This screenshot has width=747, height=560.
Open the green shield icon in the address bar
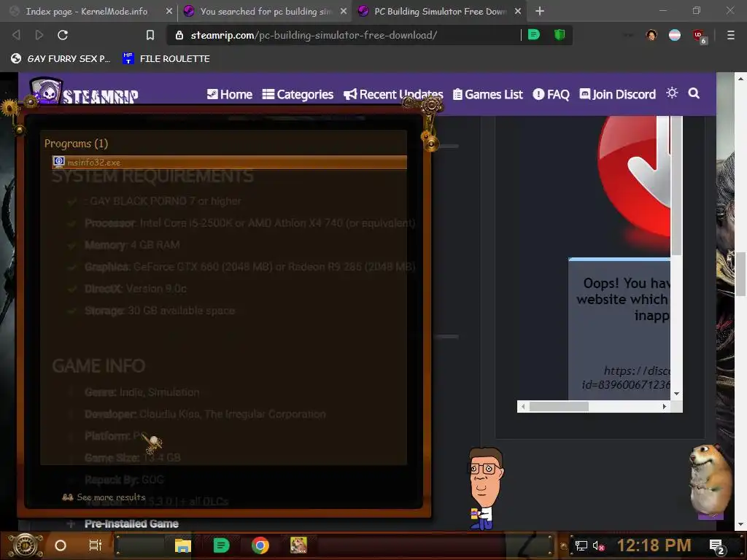point(560,34)
